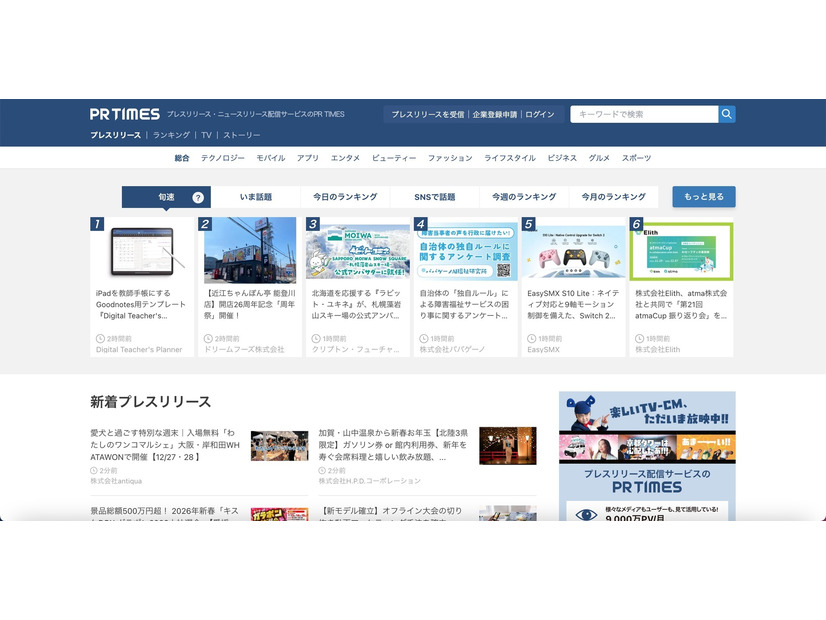Click the ログイン link
This screenshot has height=620, width=826.
pyautogui.click(x=539, y=114)
